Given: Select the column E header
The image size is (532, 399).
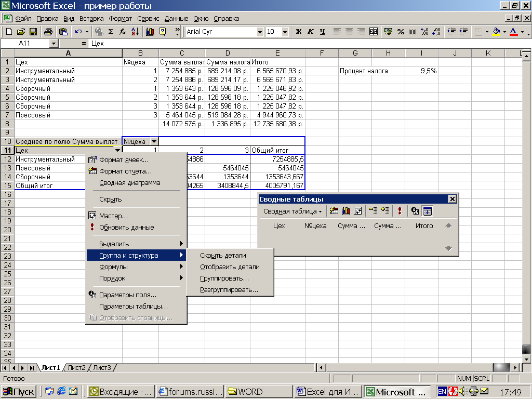Looking at the screenshot, I should pyautogui.click(x=277, y=53).
